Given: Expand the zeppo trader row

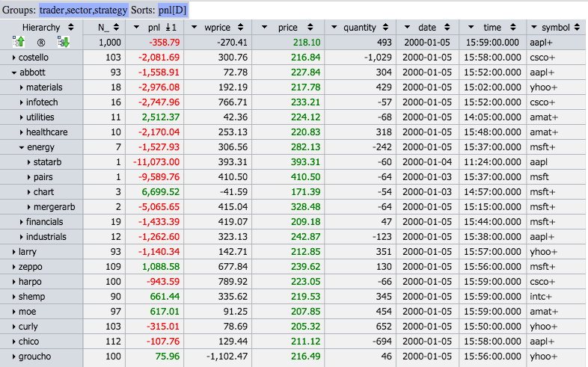Looking at the screenshot, I should (x=13, y=267).
